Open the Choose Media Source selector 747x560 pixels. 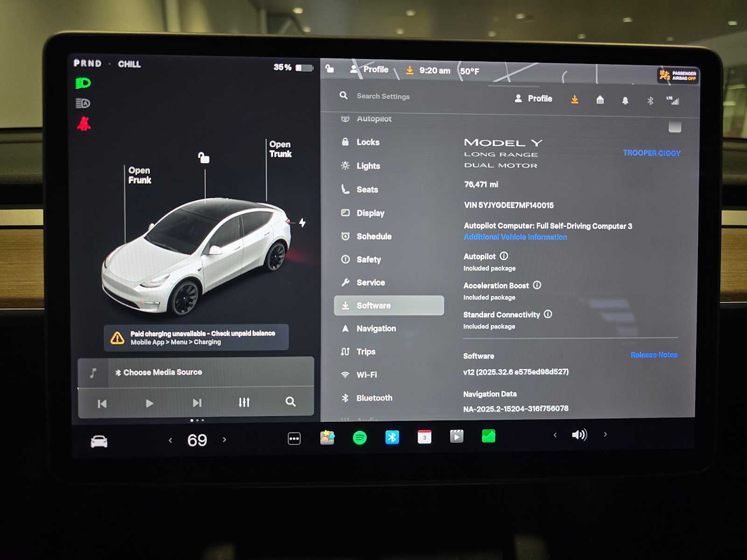[x=159, y=372]
